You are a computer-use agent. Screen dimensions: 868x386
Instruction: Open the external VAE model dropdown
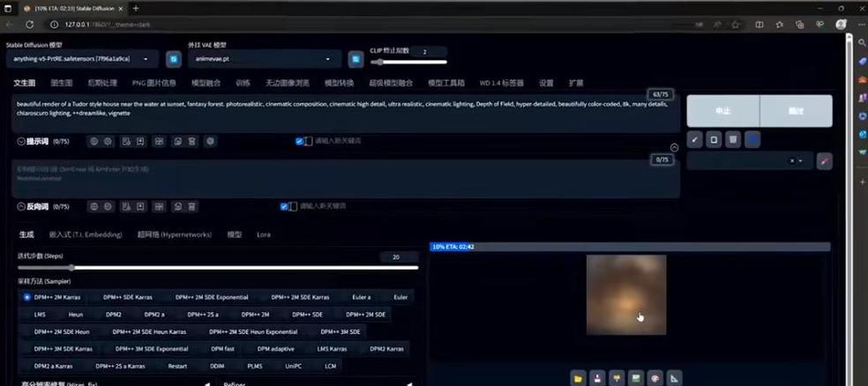coord(264,59)
